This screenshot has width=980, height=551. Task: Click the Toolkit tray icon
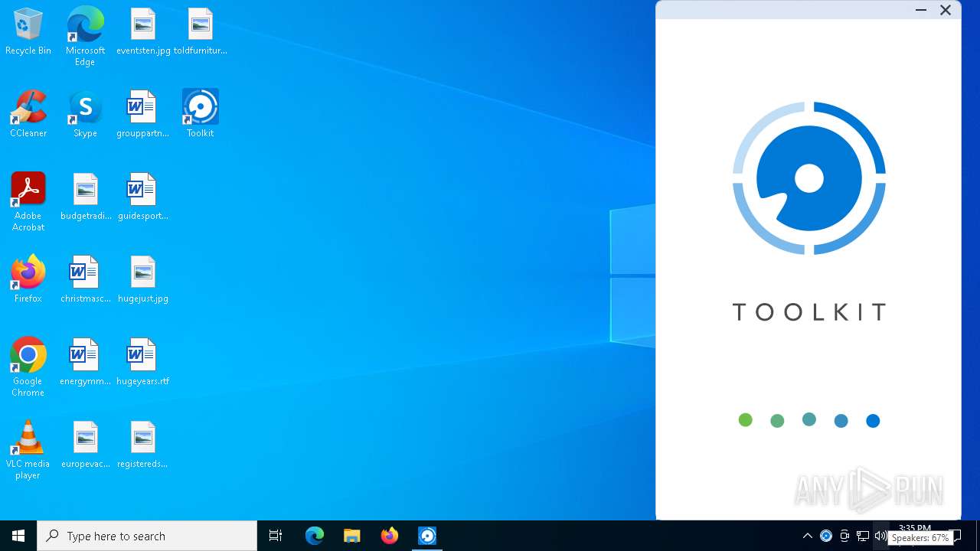pyautogui.click(x=826, y=536)
